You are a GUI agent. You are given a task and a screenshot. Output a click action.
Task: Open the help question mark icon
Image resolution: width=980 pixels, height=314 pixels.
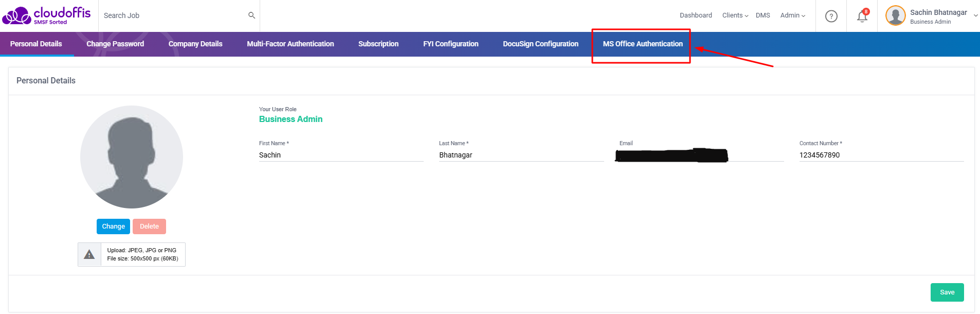coord(831,16)
